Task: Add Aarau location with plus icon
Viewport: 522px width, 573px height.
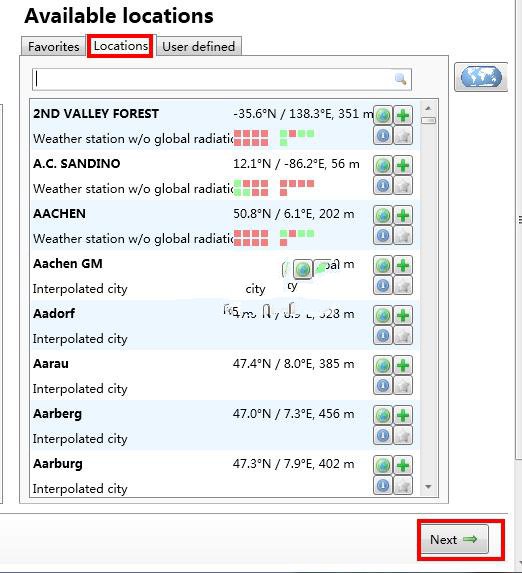Action: [403, 365]
